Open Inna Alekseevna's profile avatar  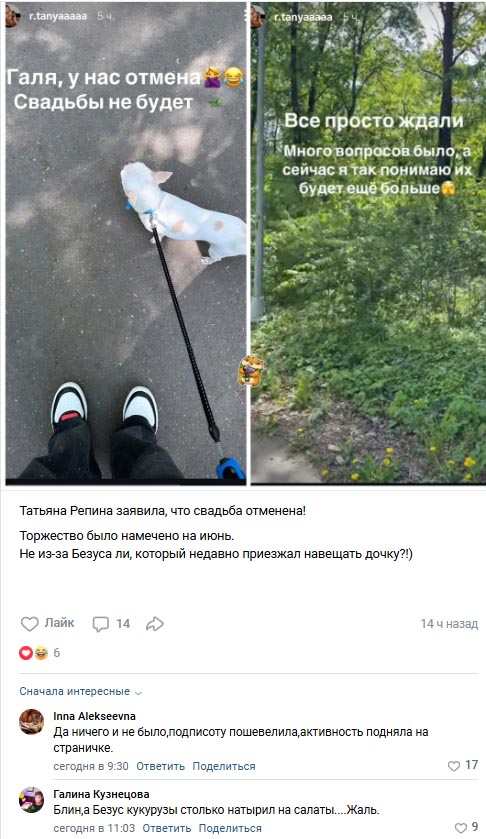[32, 722]
